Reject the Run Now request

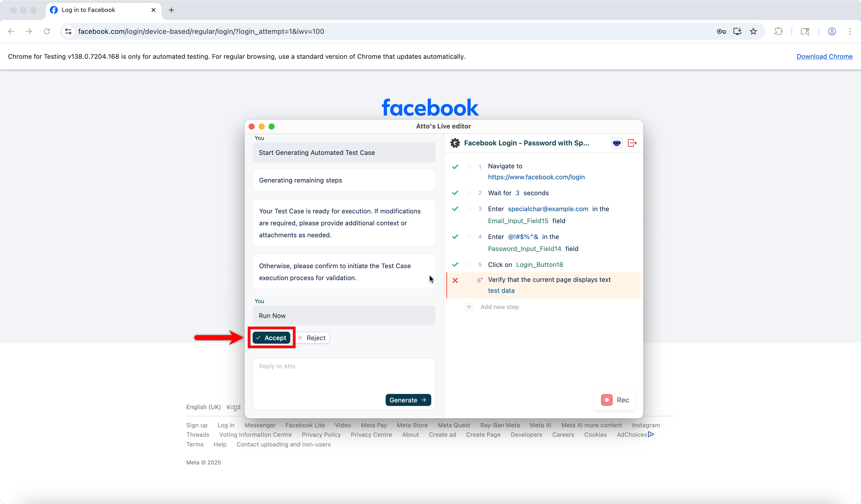coord(312,338)
